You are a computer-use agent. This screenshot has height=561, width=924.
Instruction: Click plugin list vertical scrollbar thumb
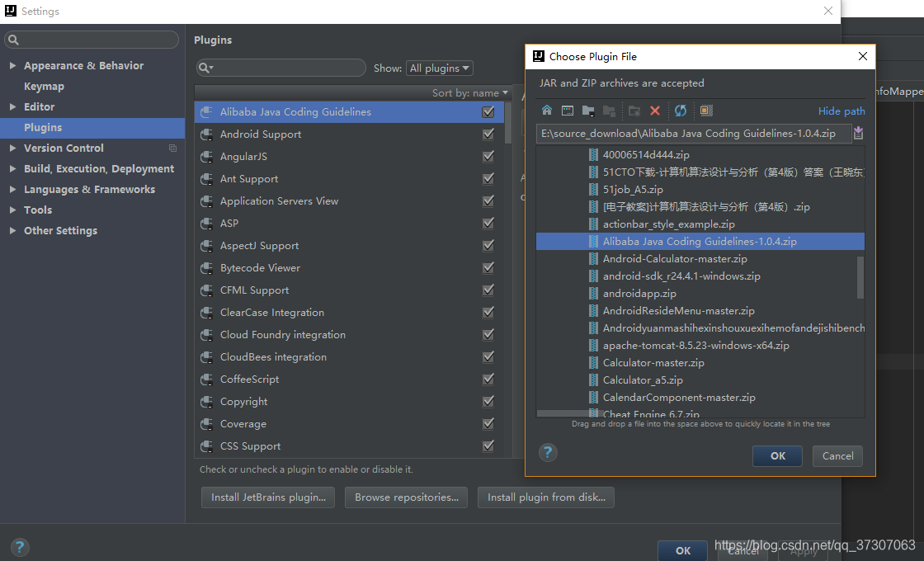click(x=508, y=123)
